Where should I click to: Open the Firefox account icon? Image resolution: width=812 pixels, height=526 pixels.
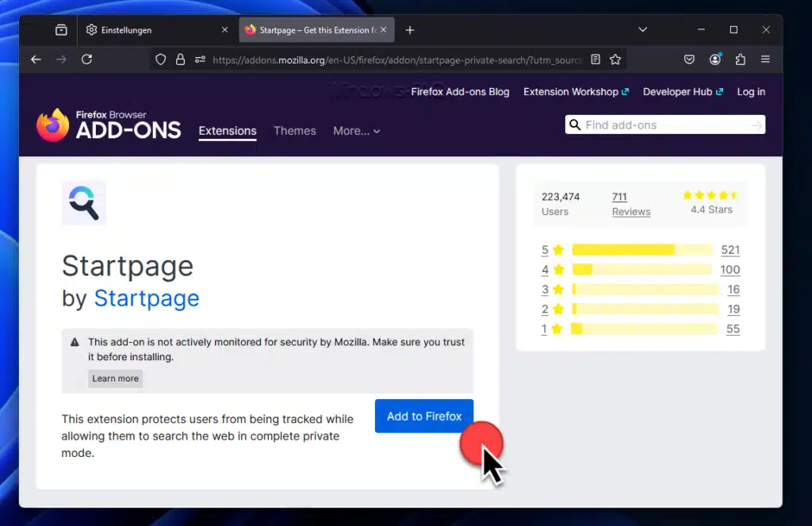(715, 60)
